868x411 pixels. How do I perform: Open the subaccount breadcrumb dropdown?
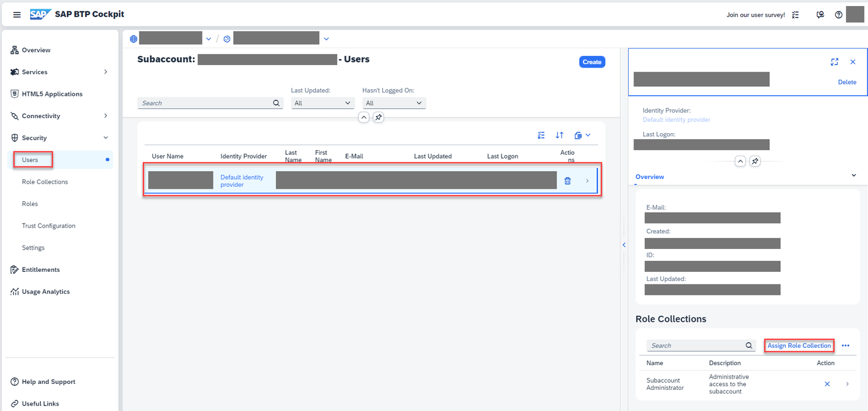[x=326, y=39]
